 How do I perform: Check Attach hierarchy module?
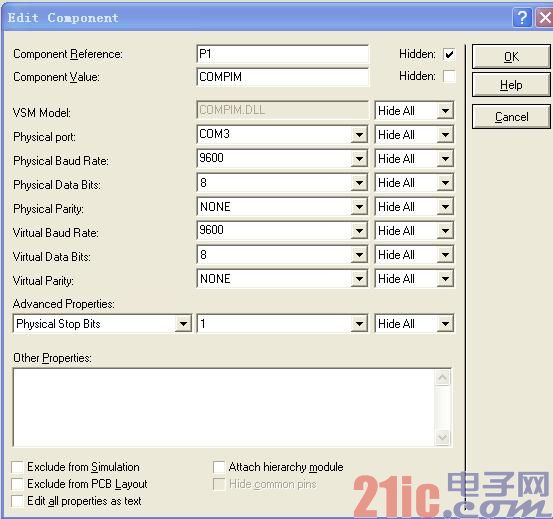219,467
